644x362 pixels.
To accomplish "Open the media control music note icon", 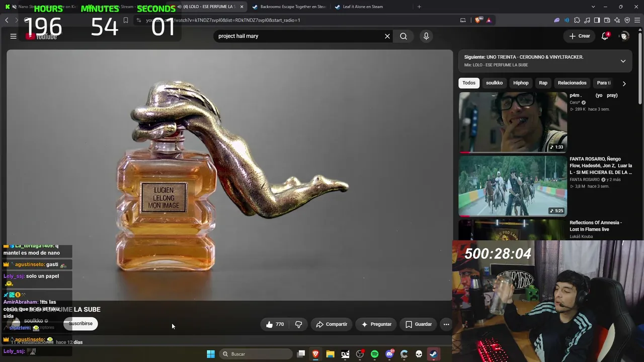I will coord(587,20).
